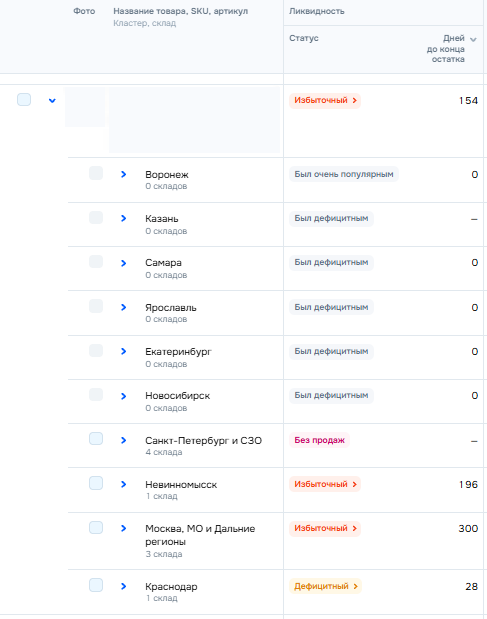Open the Избыточный badge for Невинномысск

[x=325, y=484]
